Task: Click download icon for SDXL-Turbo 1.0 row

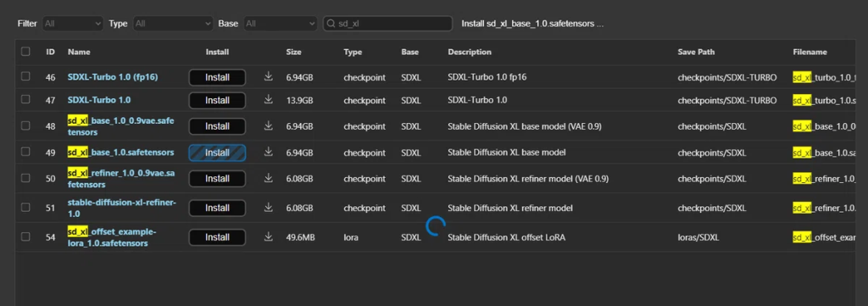Action: [269, 100]
